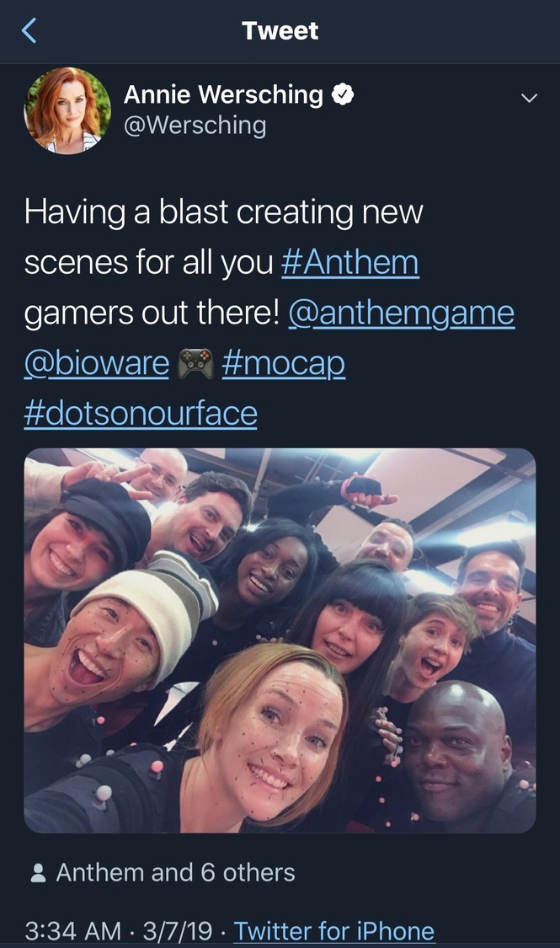
Task: Tap the @Wersching handle
Action: click(195, 126)
